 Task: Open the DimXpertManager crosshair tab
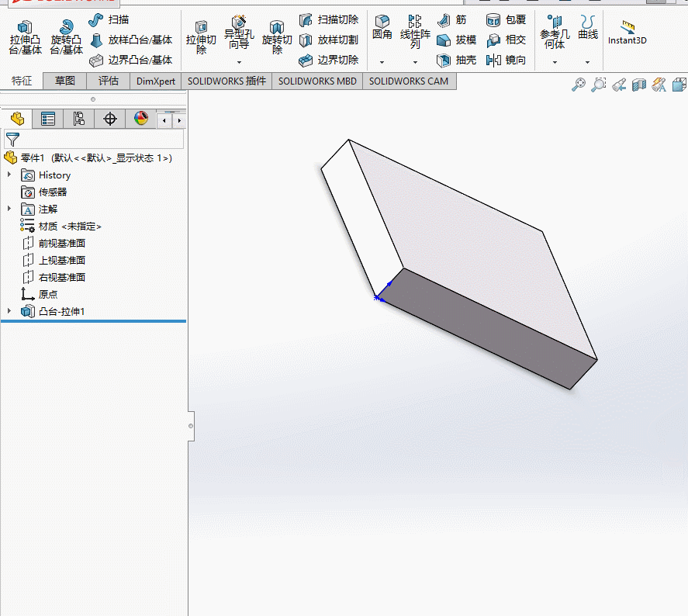click(x=109, y=119)
